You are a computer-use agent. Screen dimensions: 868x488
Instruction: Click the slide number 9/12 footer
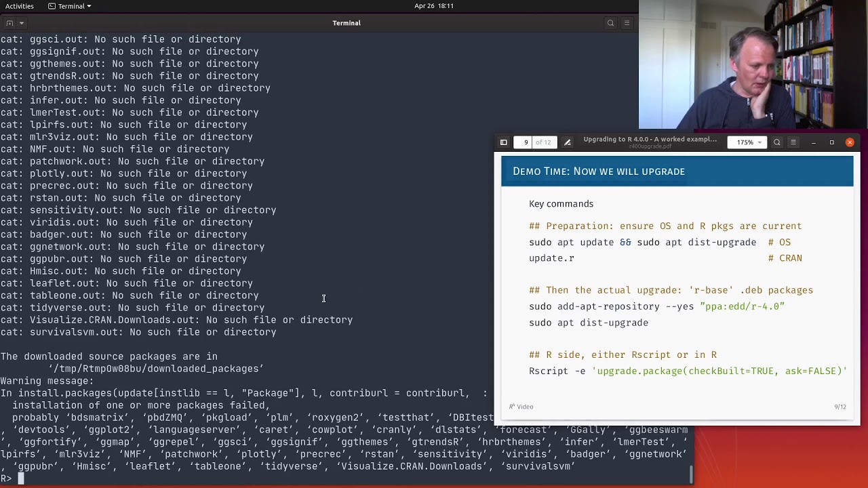(840, 407)
